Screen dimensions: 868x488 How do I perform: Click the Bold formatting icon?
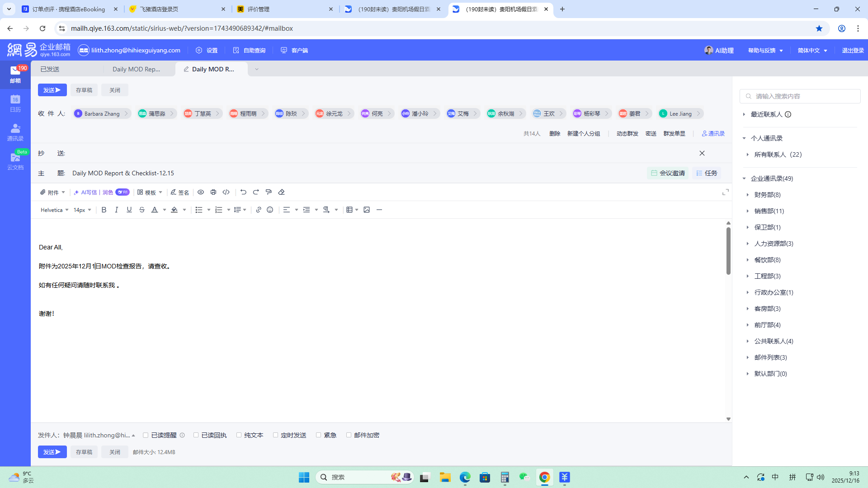point(104,210)
